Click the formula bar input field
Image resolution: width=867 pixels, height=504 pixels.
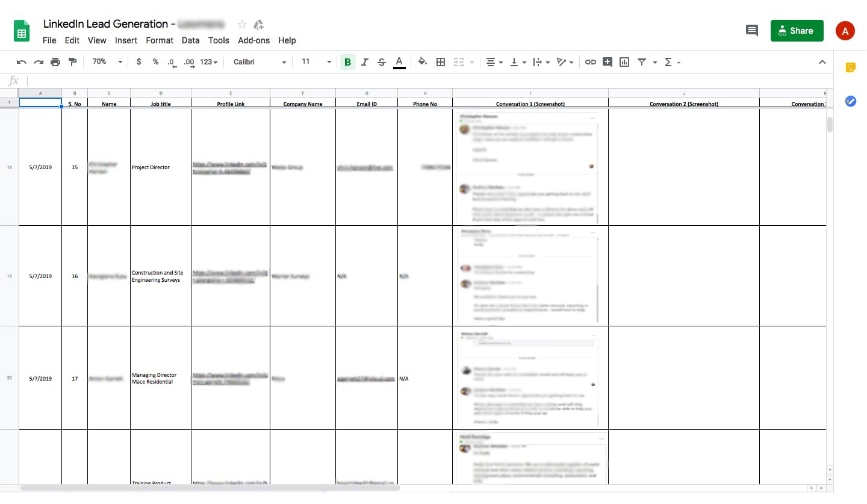click(421, 81)
